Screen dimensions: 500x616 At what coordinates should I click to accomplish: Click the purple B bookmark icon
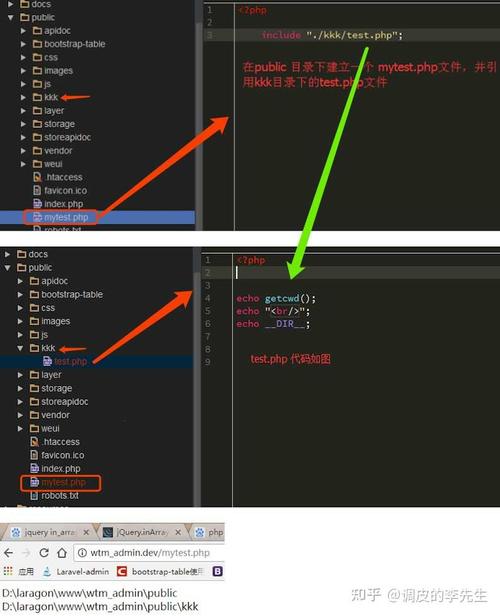tap(218, 571)
